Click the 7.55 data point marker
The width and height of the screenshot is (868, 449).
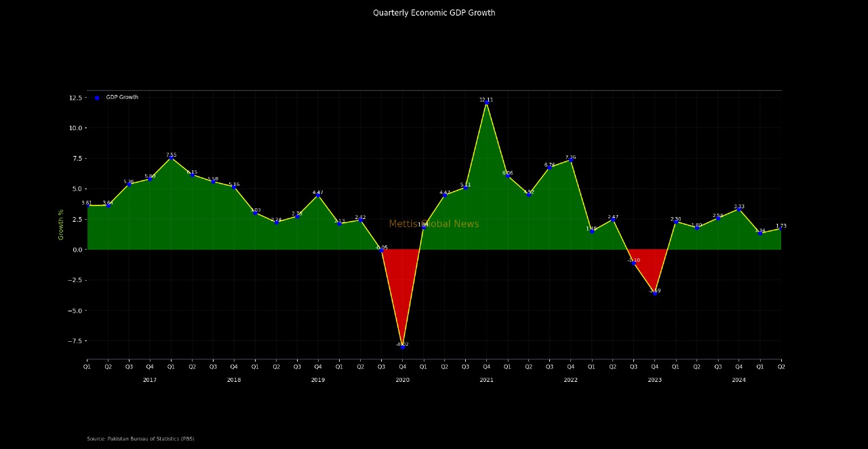tap(171, 158)
